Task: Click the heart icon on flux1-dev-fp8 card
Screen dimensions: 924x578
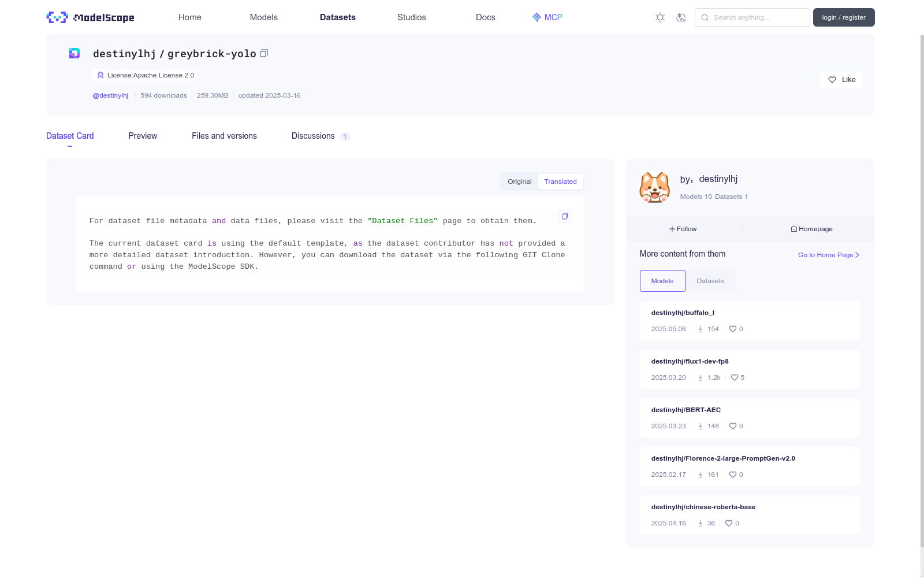Action: pos(735,377)
